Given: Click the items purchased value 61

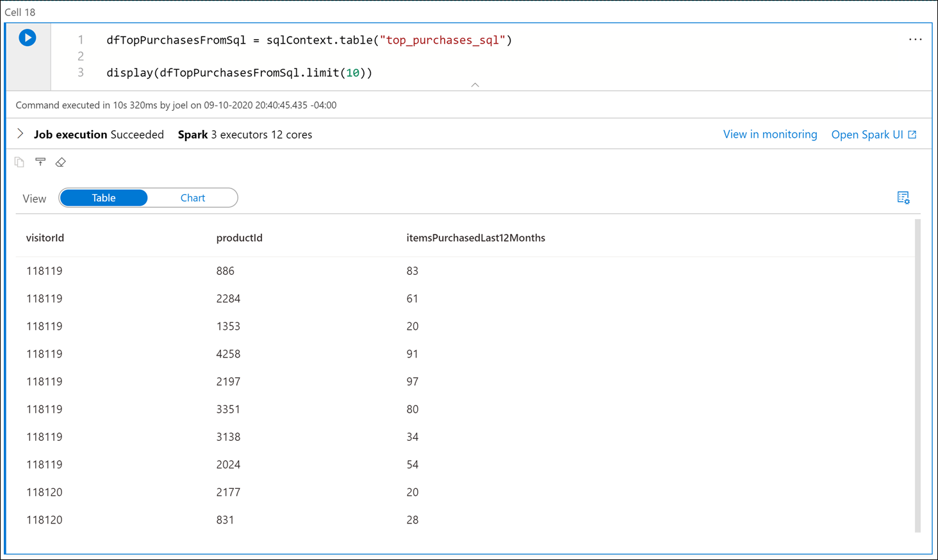Looking at the screenshot, I should tap(412, 299).
